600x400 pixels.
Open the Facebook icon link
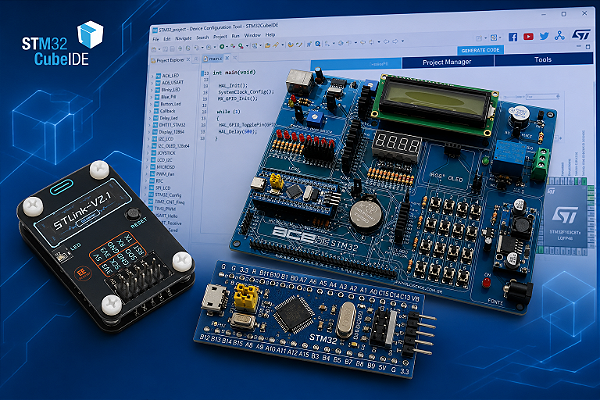tap(513, 37)
